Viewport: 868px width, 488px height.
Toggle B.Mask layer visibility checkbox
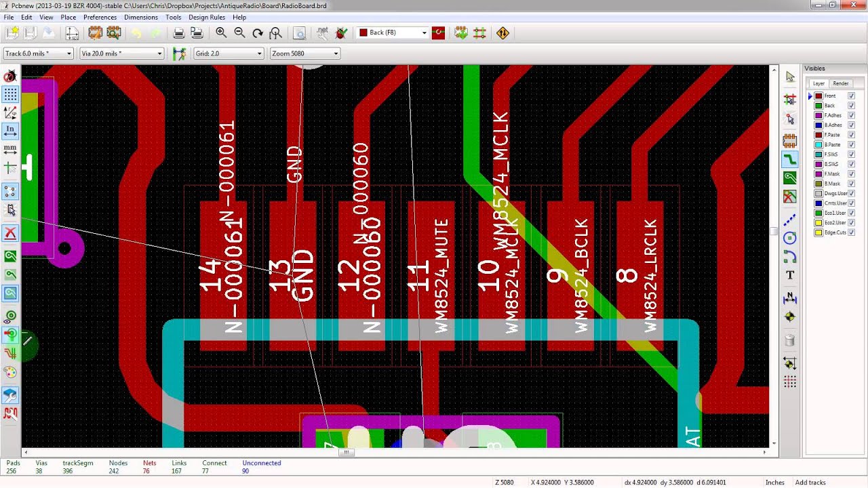(852, 184)
